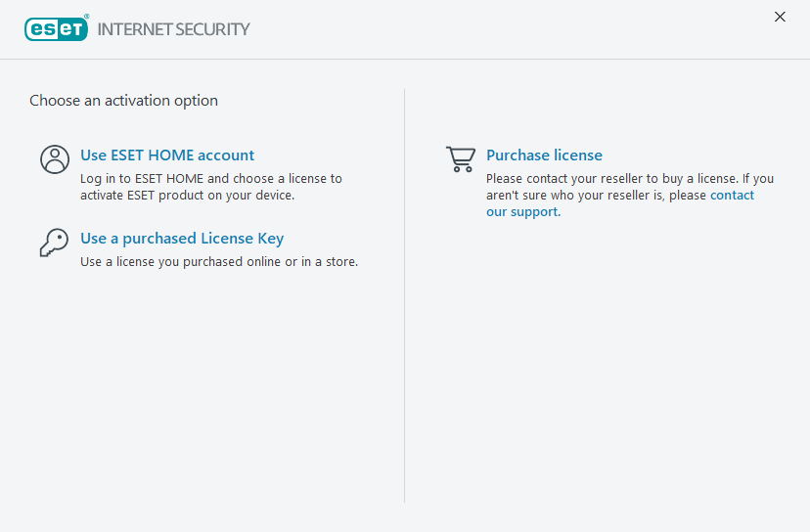Image resolution: width=810 pixels, height=532 pixels.
Task: Click the user profile icon for ESET HOME
Action: tap(55, 159)
